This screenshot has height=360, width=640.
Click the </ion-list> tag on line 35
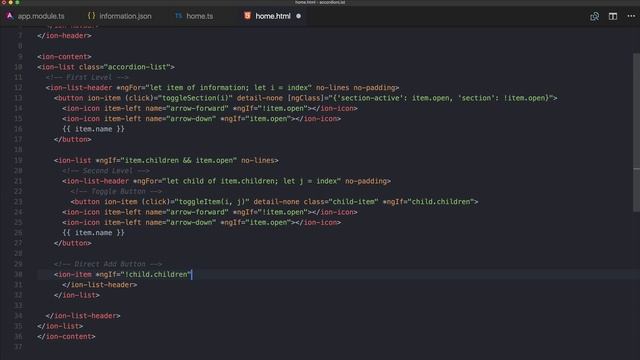click(x=60, y=326)
